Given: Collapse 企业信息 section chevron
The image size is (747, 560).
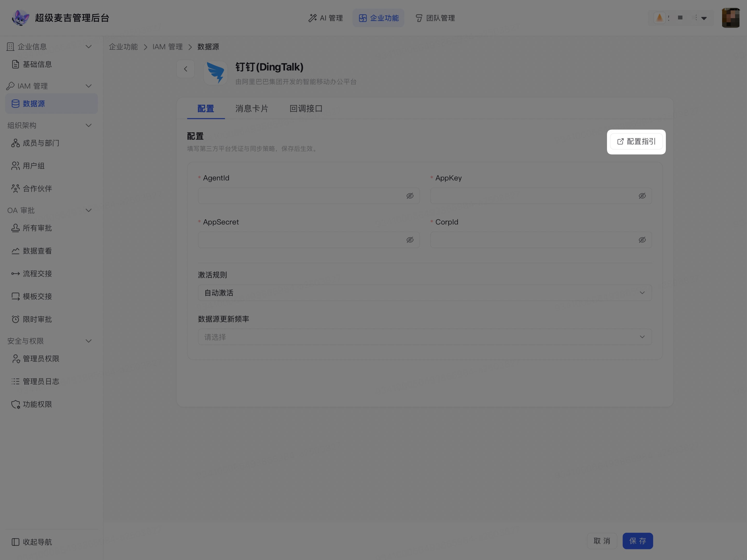Looking at the screenshot, I should (x=89, y=47).
